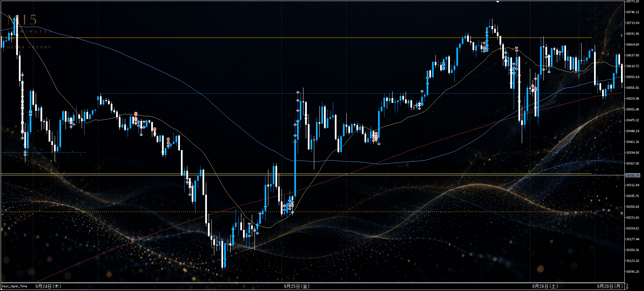Click the 30502.40 price scale label
The width and height of the screenshot is (644, 291).
coord(633,110)
